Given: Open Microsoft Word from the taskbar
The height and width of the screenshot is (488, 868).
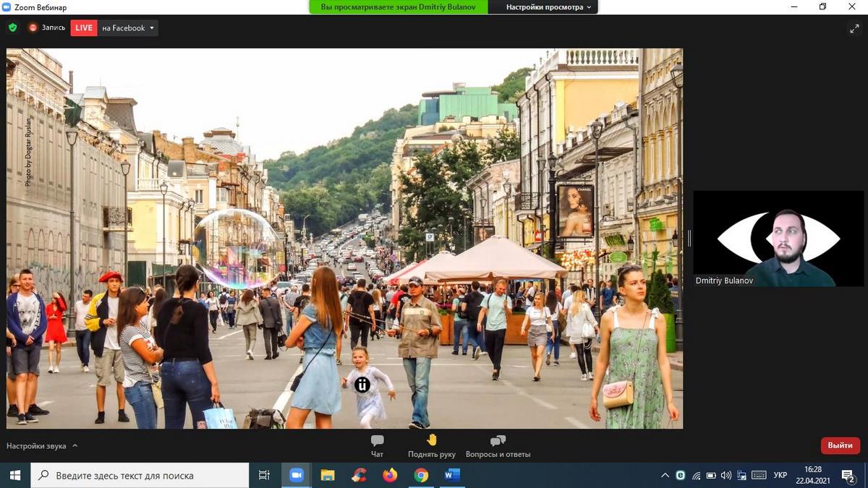Looking at the screenshot, I should (x=452, y=475).
